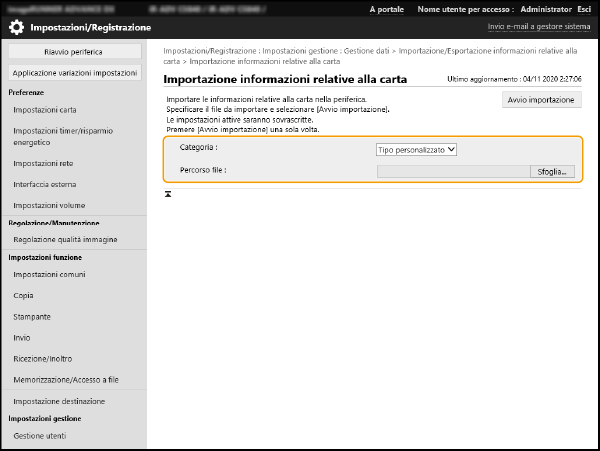Select Interfaccia esterna in sidebar
The image size is (600, 451).
pos(44,184)
